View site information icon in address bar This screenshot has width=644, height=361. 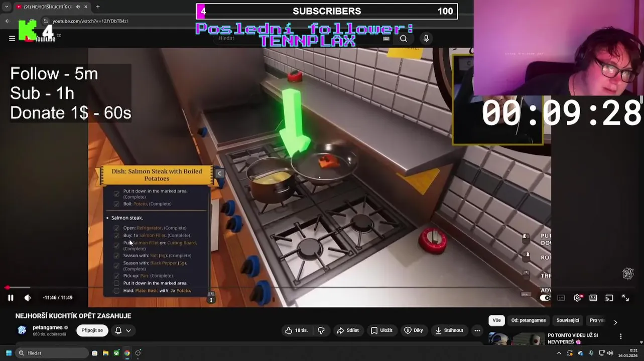[x=46, y=21]
